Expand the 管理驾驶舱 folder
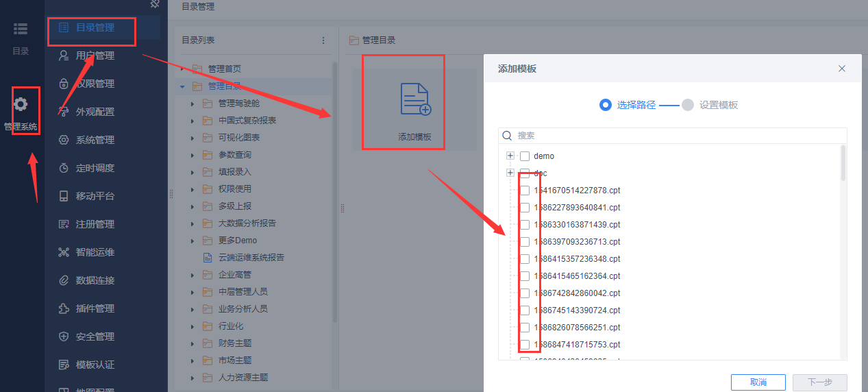 coord(193,103)
